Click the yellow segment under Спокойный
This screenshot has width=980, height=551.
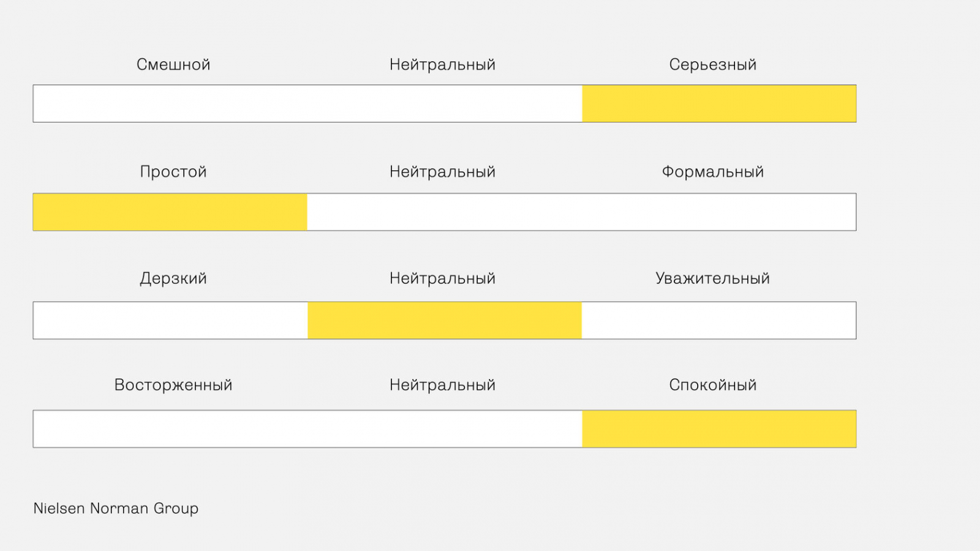click(719, 429)
